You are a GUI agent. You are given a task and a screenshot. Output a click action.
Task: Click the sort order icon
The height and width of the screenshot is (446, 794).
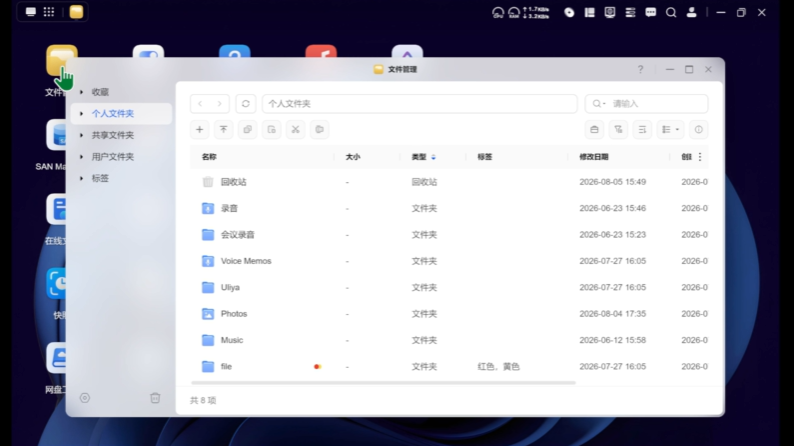coord(642,130)
